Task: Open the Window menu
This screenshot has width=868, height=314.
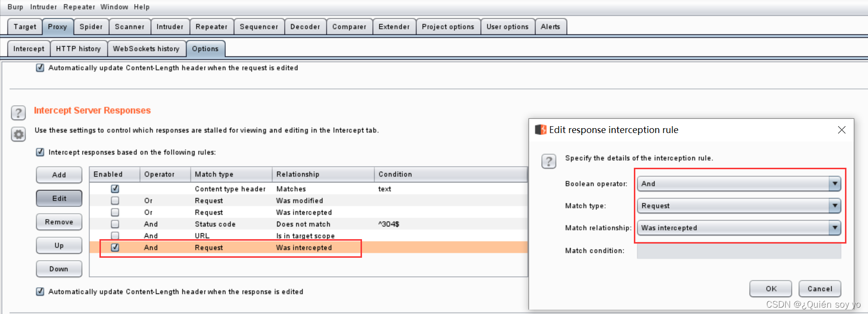Action: [x=114, y=7]
